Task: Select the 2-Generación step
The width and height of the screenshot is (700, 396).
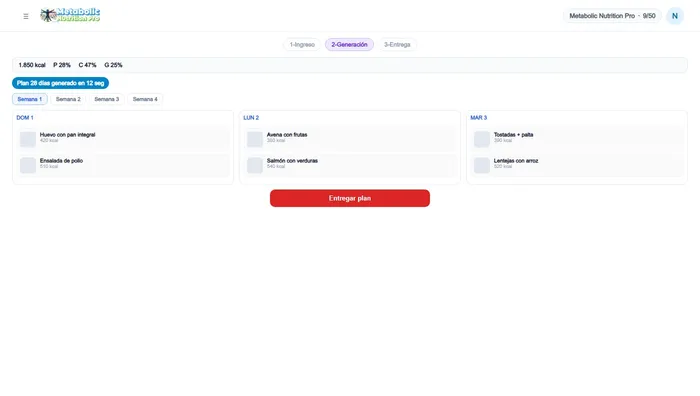Action: pos(349,45)
